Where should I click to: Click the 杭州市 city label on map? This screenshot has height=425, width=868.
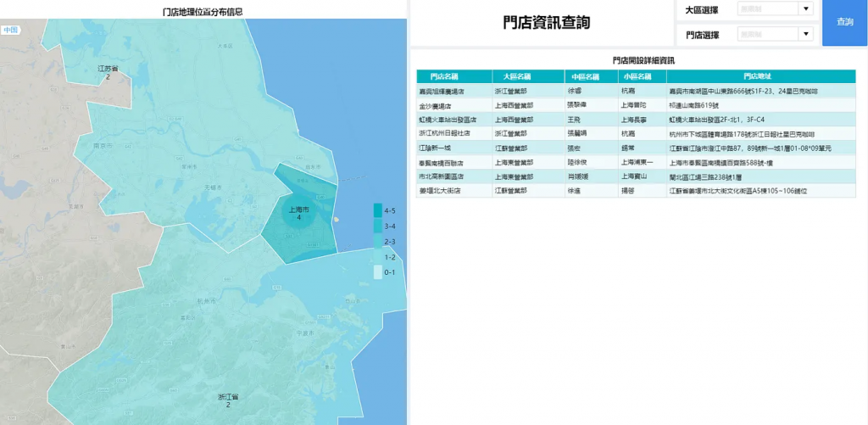pos(207,301)
